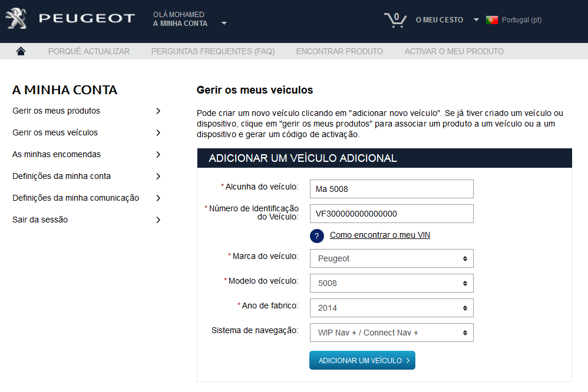
Task: Click chevron beside As minhas encomendas
Action: coord(158,154)
